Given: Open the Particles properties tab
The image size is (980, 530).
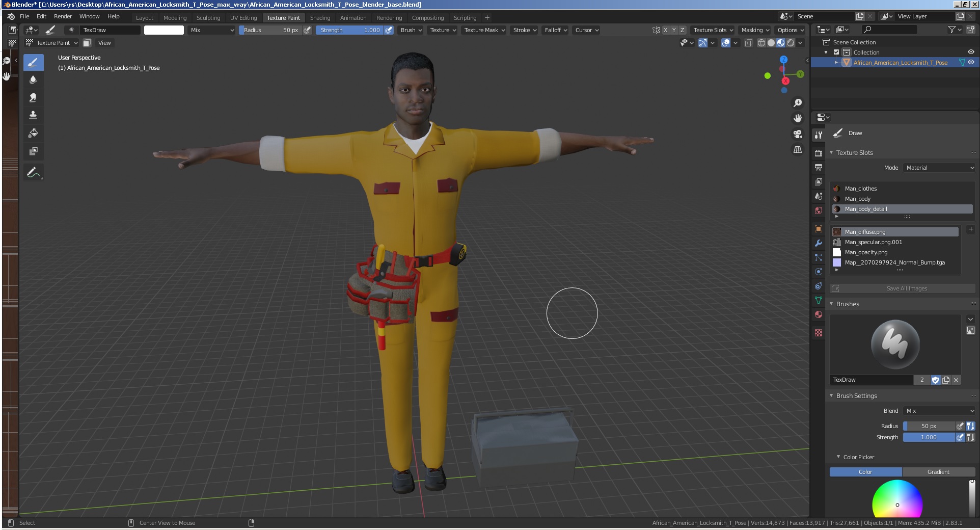Looking at the screenshot, I should pos(819,257).
